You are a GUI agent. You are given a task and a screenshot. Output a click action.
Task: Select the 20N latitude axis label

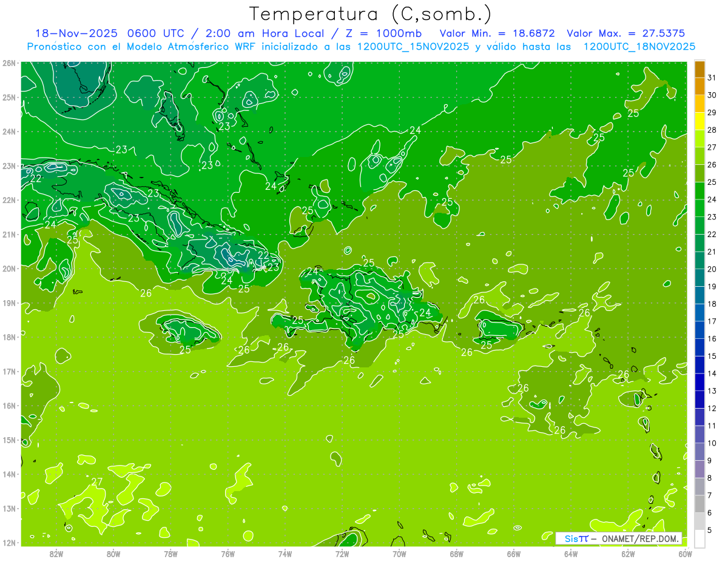8,269
